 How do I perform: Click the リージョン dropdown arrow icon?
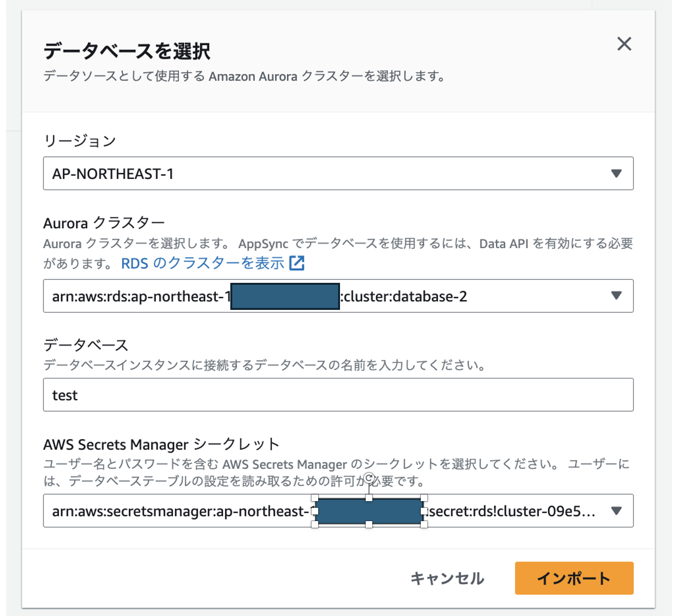(616, 173)
